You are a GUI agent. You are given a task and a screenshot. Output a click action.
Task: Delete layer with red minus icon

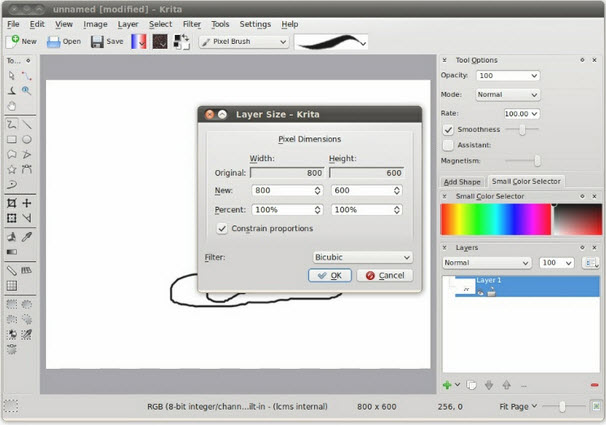point(594,385)
